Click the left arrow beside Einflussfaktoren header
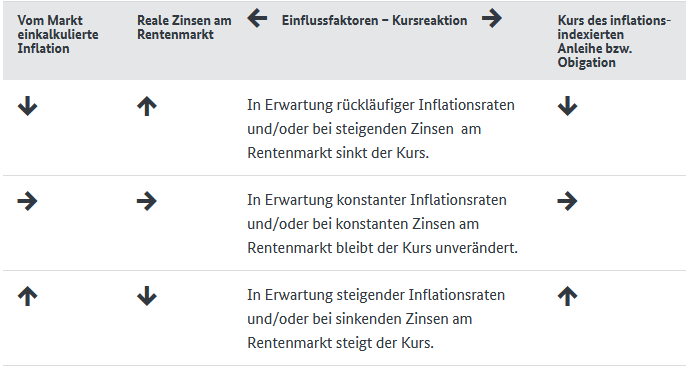This screenshot has height=367, width=686. point(257,19)
